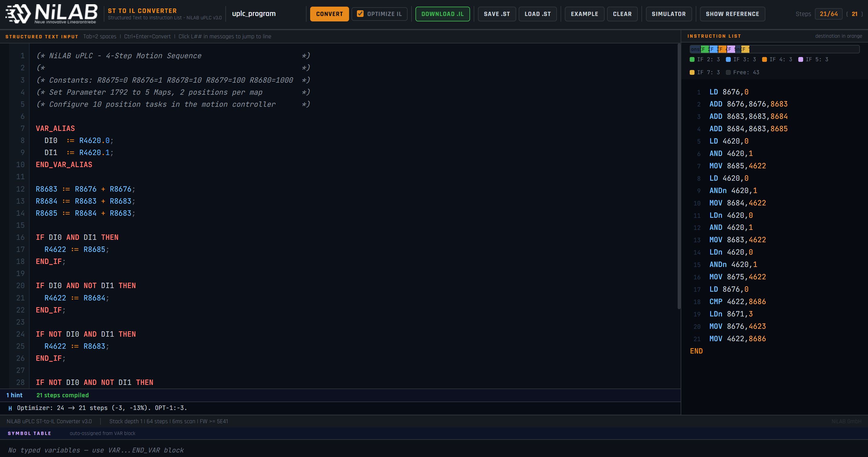Toggle the Optimize IL checkbox
Screen dimensions: 868x457
[x=360, y=14]
